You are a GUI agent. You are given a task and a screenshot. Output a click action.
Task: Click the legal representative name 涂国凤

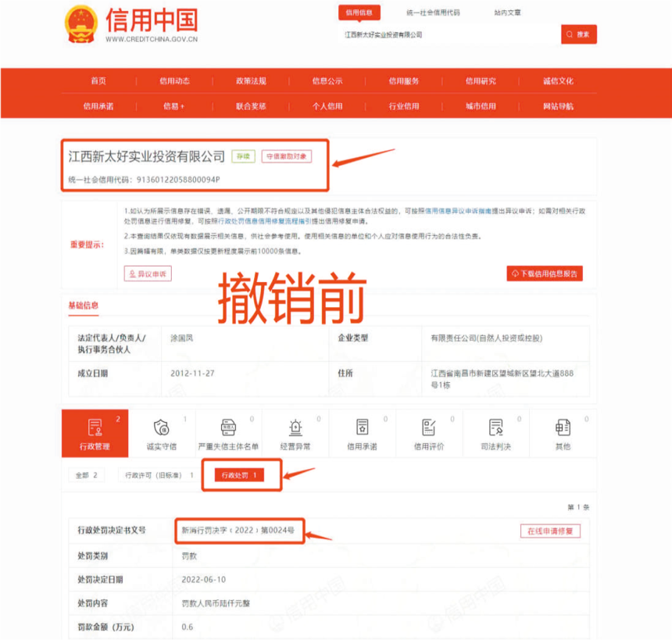(x=182, y=338)
